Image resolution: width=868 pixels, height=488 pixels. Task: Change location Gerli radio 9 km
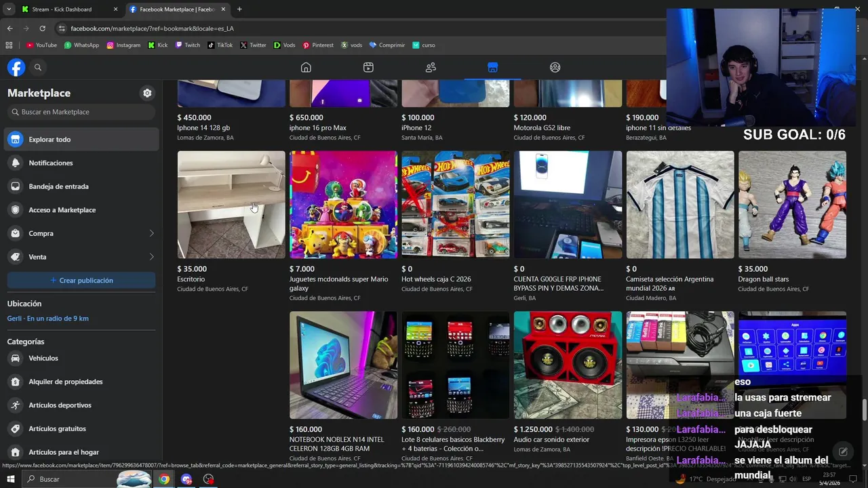click(48, 319)
